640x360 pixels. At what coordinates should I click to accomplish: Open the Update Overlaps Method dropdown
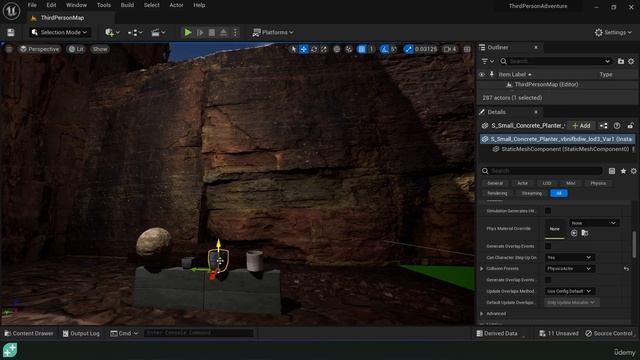(x=569, y=291)
